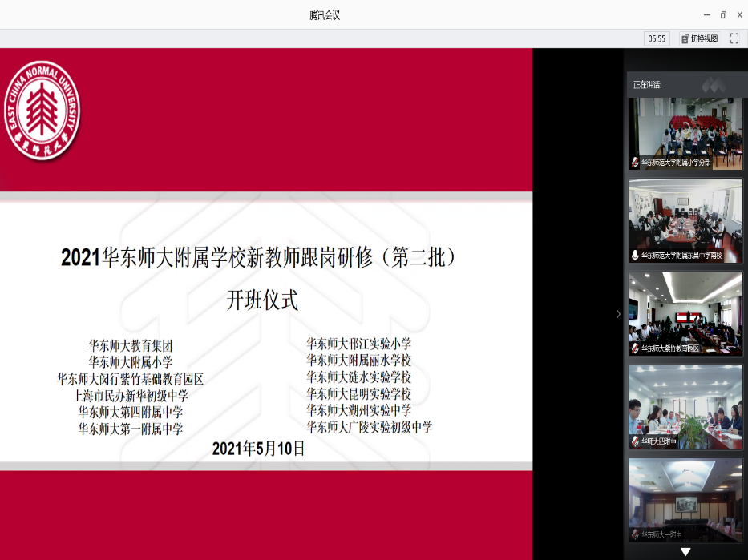Click the mic icon on 华师大四附中 video
The height and width of the screenshot is (560, 748).
coord(635,441)
